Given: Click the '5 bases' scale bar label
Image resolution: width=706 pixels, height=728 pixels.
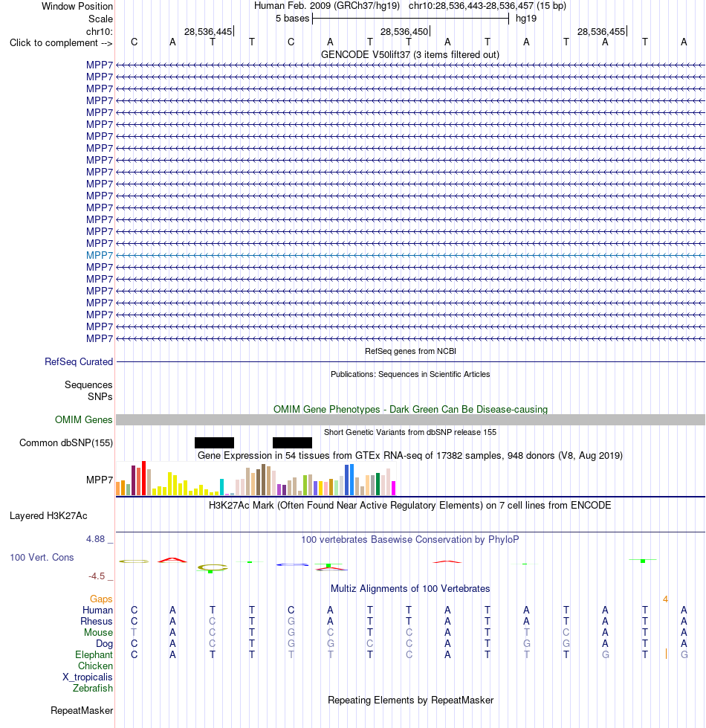Looking at the screenshot, I should tap(292, 19).
